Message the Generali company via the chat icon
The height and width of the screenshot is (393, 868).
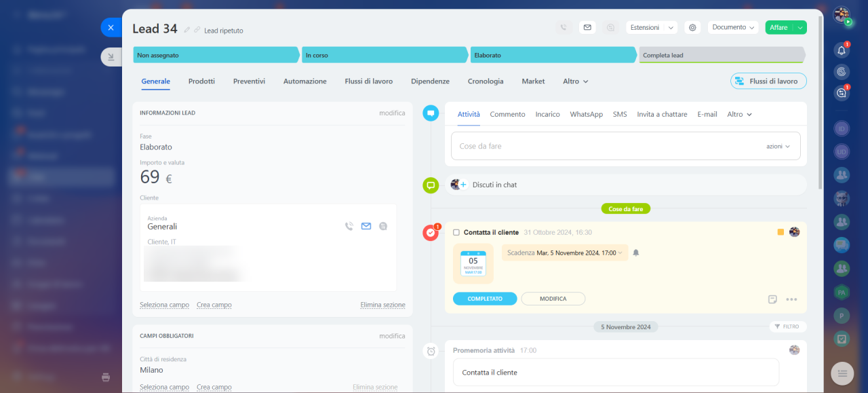(383, 226)
